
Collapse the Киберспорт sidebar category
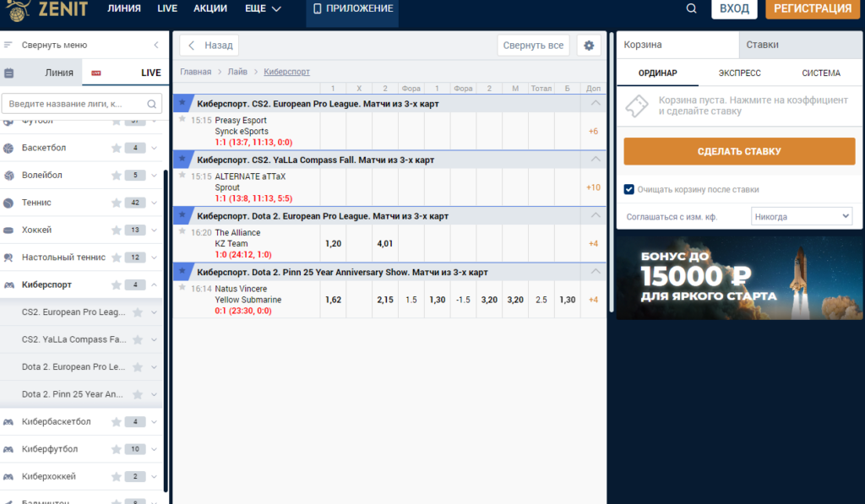click(x=154, y=285)
